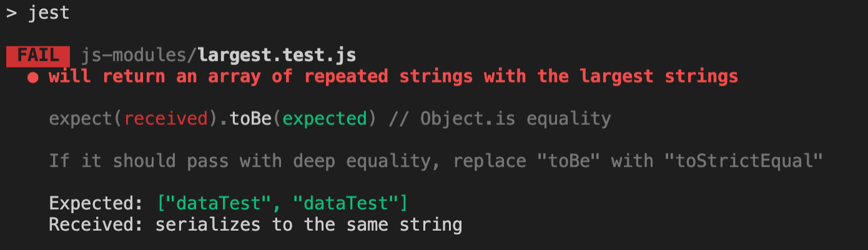Click "expect(" at start of assertion line
Viewport: 868px width, 250px height.
point(86,119)
